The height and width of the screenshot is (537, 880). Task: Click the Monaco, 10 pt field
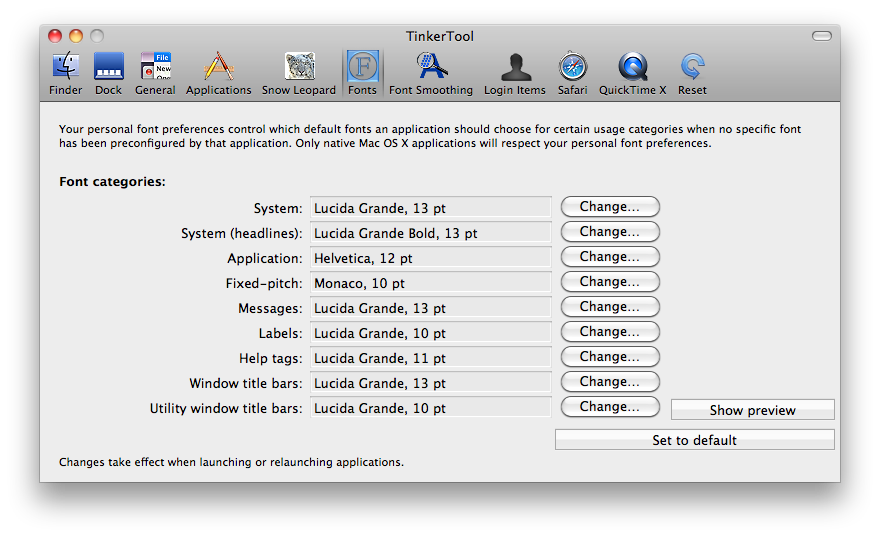(430, 282)
